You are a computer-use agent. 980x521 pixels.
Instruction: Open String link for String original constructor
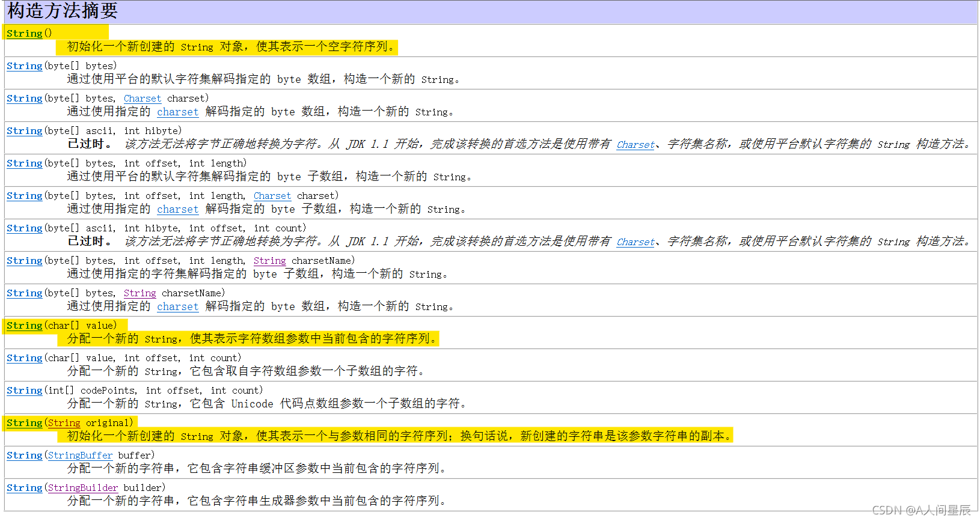pos(25,423)
